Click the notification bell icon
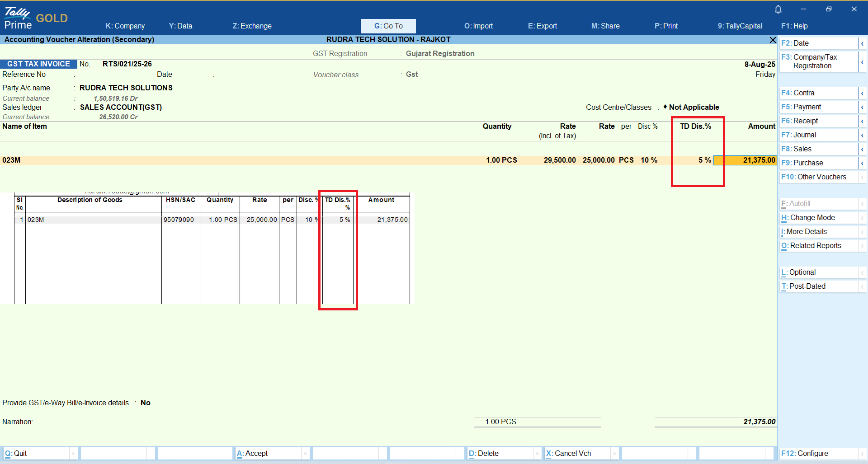 [778, 9]
